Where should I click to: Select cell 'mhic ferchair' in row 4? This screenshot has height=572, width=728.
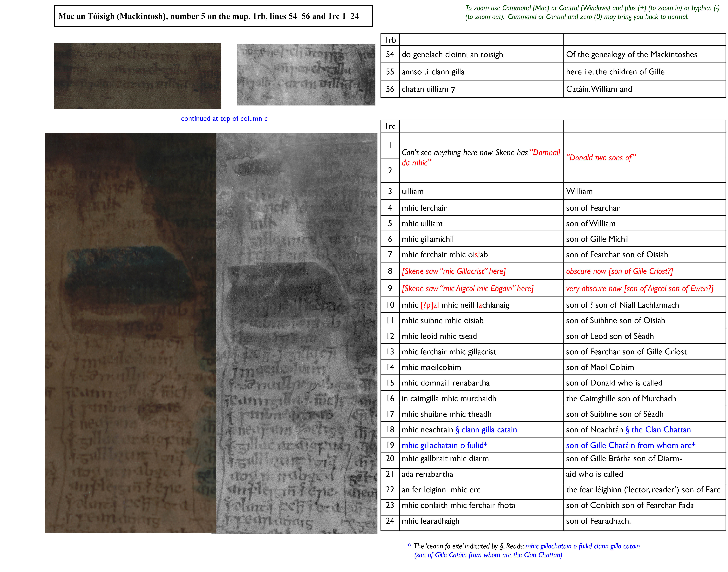481,208
